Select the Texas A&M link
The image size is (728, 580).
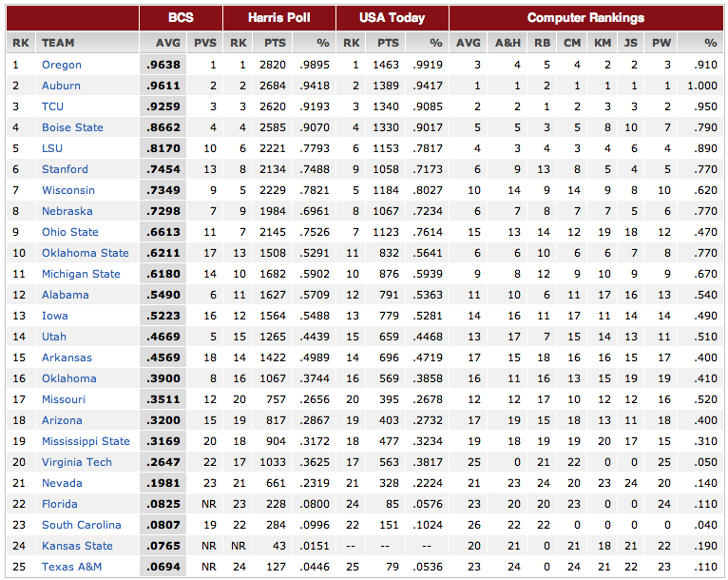pyautogui.click(x=71, y=566)
